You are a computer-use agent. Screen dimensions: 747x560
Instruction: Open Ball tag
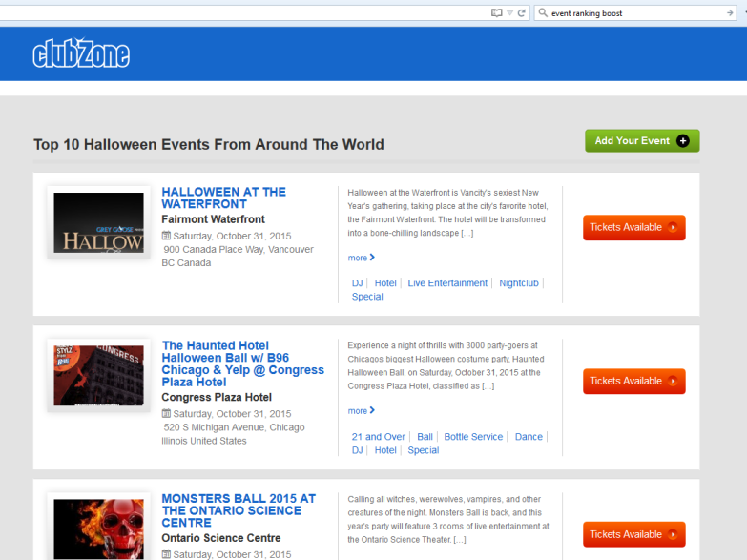tap(425, 437)
